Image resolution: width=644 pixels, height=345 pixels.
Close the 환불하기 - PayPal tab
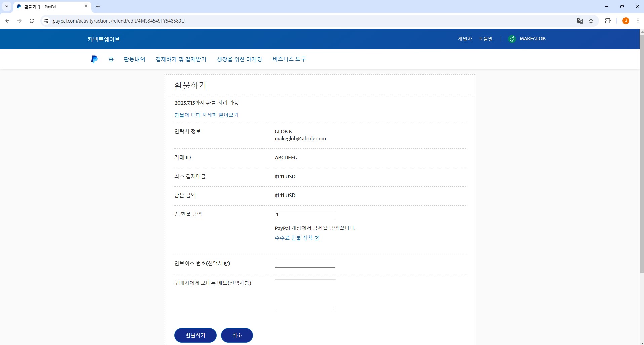click(x=86, y=6)
